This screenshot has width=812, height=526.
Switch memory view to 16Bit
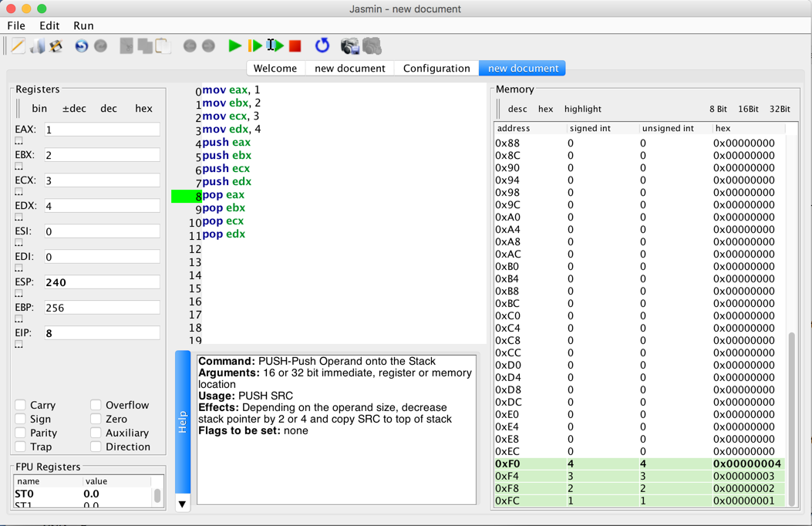click(x=748, y=110)
